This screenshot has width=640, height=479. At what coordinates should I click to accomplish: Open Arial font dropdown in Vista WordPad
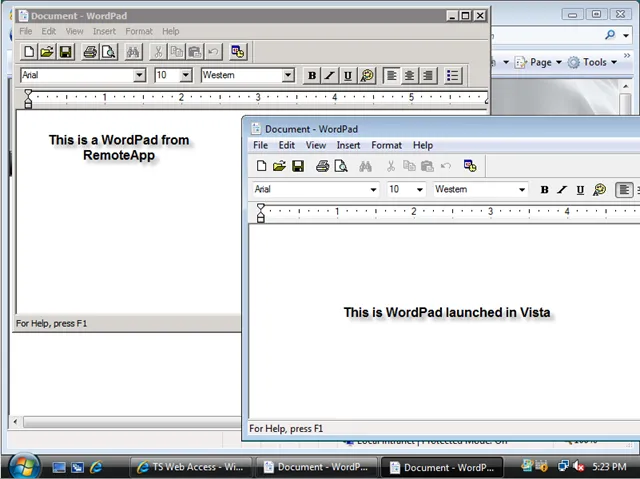(x=373, y=190)
